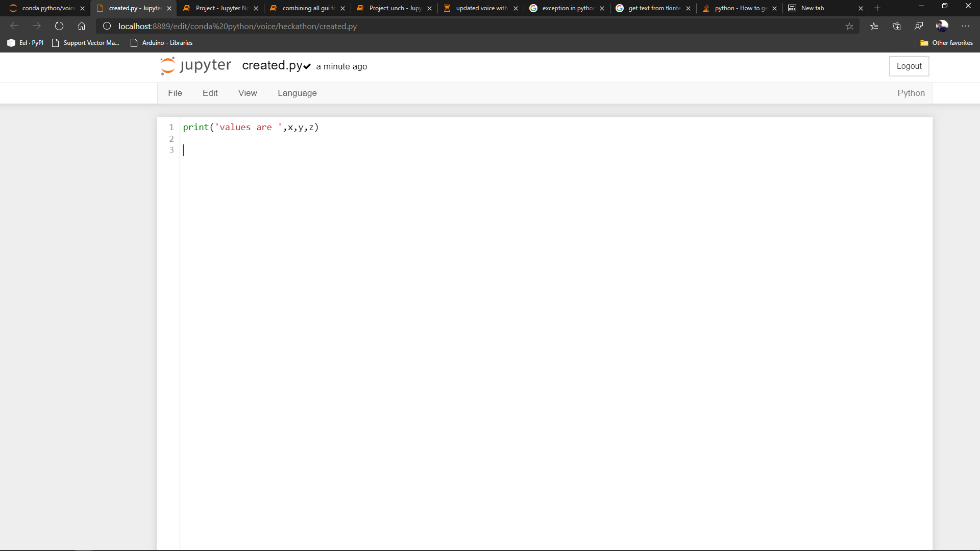
Task: Open the collections icon
Action: click(897, 26)
